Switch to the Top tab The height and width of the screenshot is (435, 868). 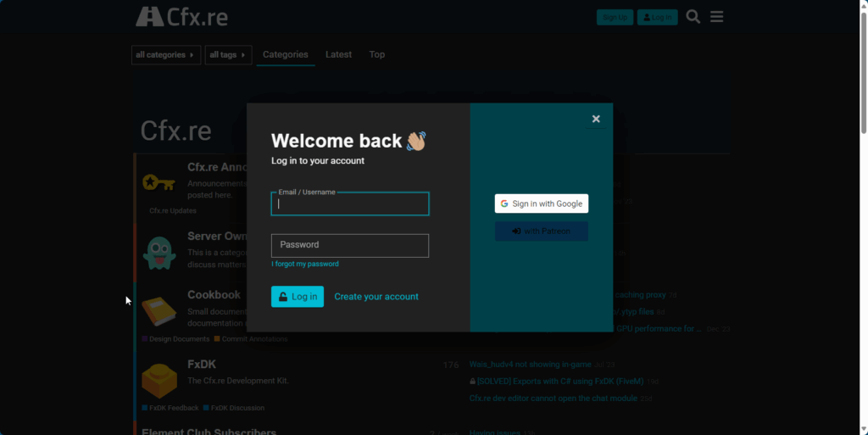[x=377, y=54]
